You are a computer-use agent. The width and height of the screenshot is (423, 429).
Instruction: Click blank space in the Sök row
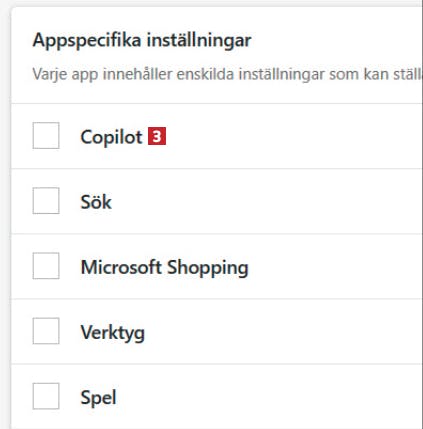(267, 201)
